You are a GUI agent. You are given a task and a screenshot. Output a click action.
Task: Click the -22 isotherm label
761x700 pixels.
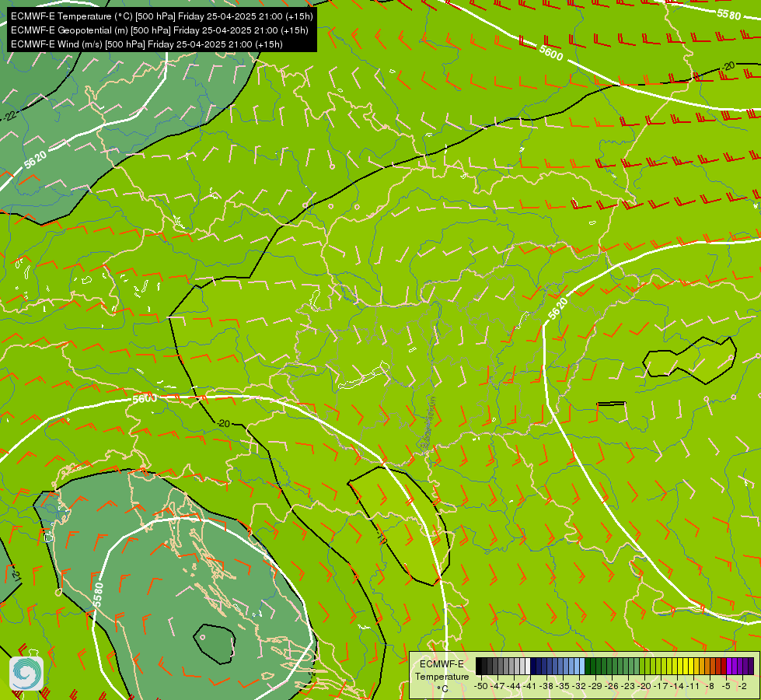pos(9,116)
